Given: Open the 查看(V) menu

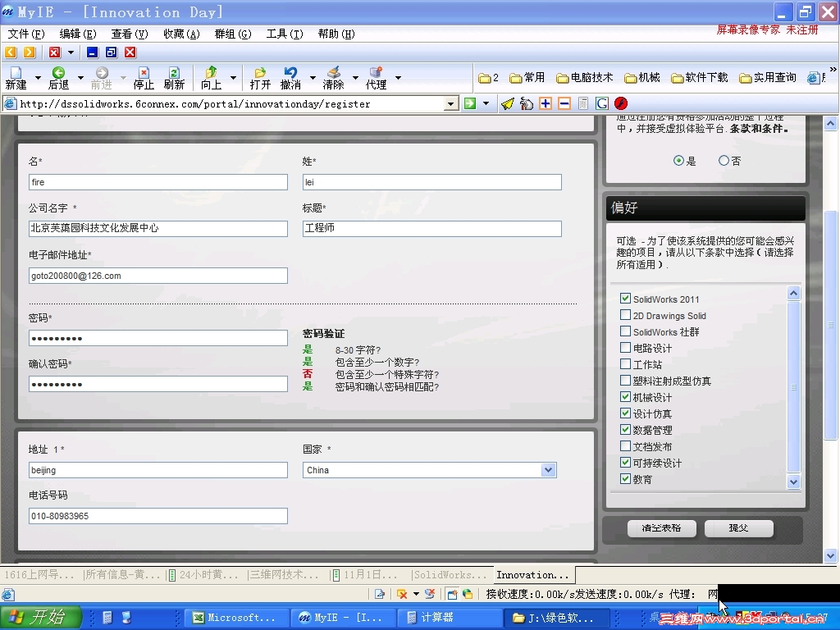Looking at the screenshot, I should coord(129,34).
